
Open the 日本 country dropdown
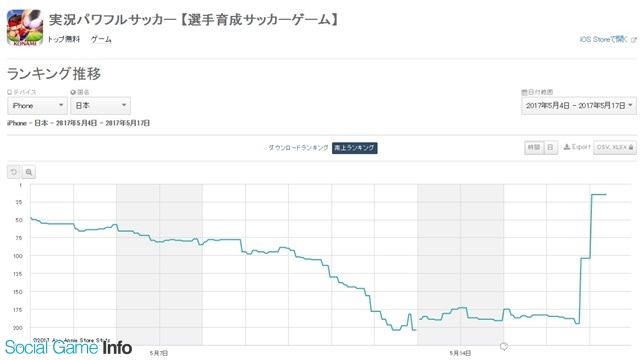coord(100,106)
